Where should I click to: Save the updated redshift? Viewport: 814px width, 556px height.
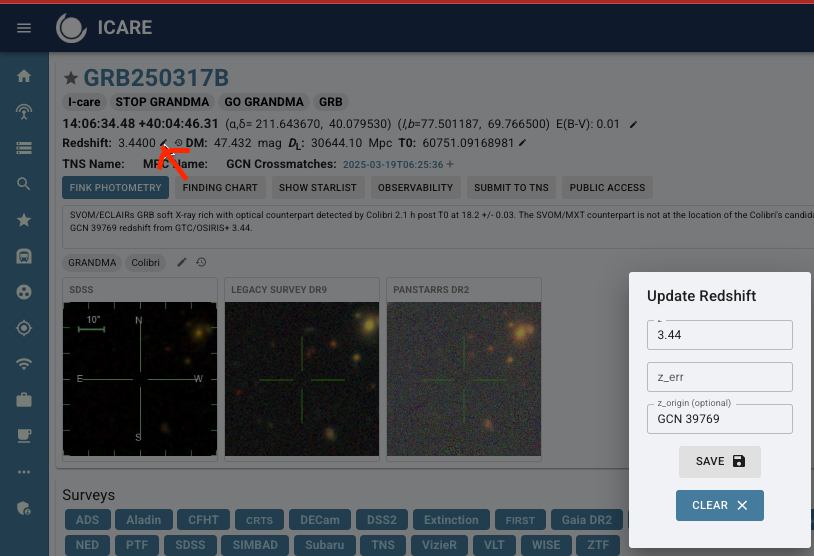(x=720, y=462)
